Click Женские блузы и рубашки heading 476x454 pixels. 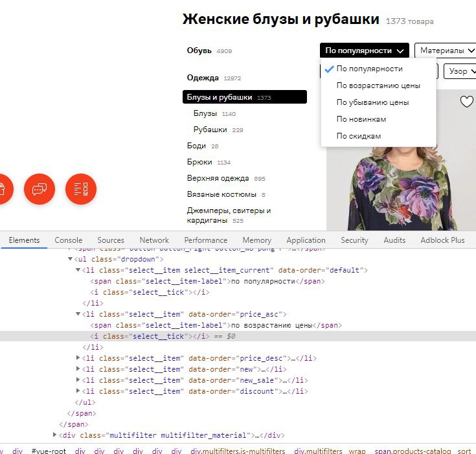tap(281, 19)
